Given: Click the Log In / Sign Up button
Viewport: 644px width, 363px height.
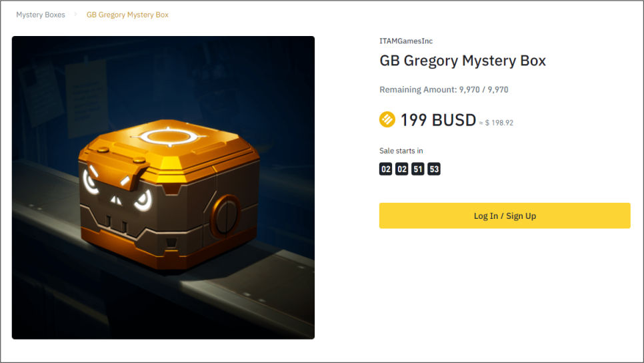Looking at the screenshot, I should point(505,216).
